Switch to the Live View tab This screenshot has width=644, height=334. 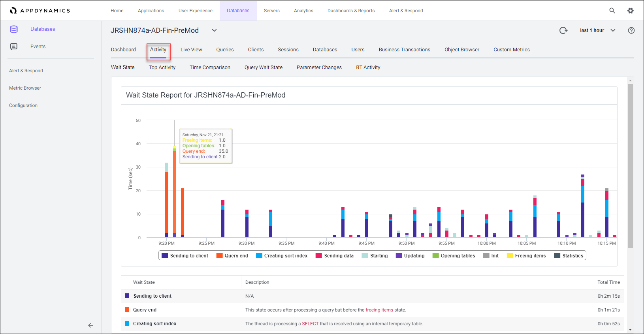pyautogui.click(x=191, y=50)
